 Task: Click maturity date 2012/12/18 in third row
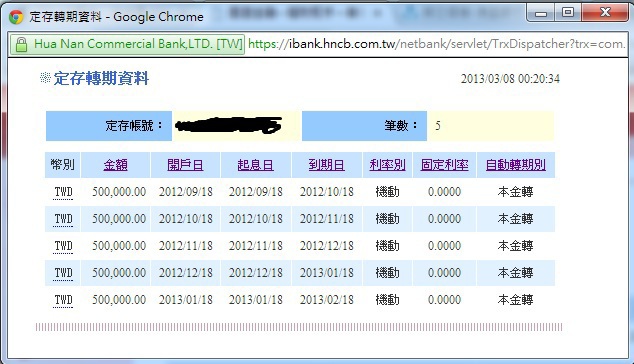point(327,246)
